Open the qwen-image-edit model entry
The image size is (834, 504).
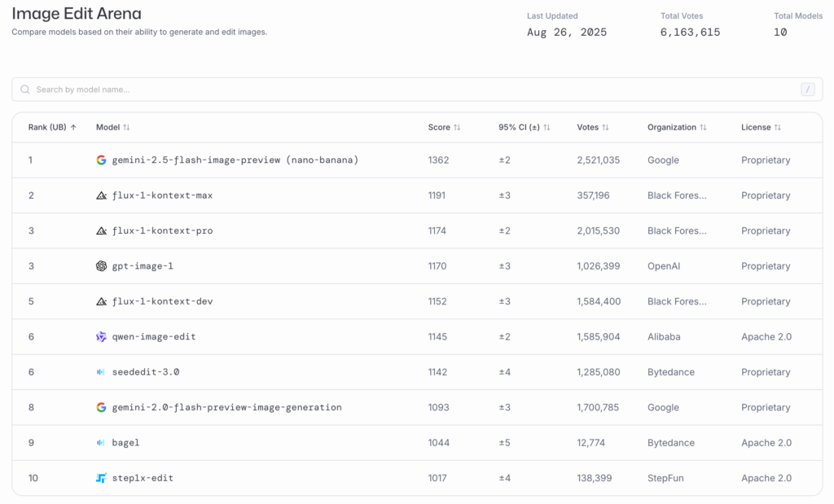tap(154, 336)
